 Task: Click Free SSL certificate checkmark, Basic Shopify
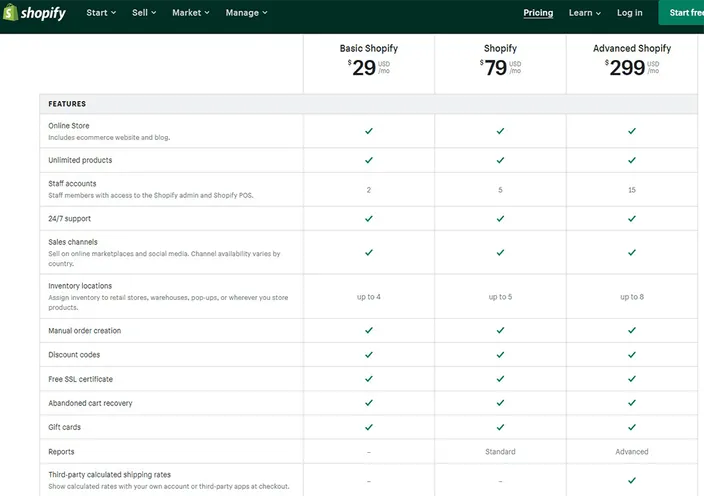(x=369, y=378)
